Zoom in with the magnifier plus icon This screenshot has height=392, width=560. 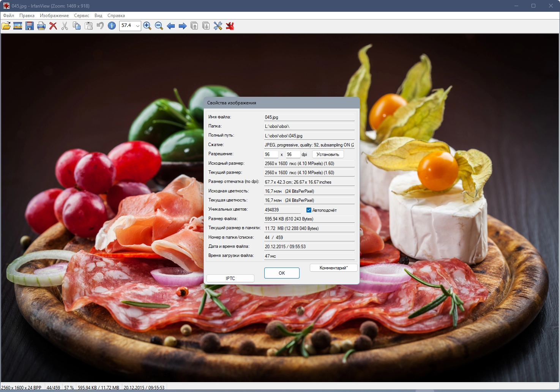(147, 26)
